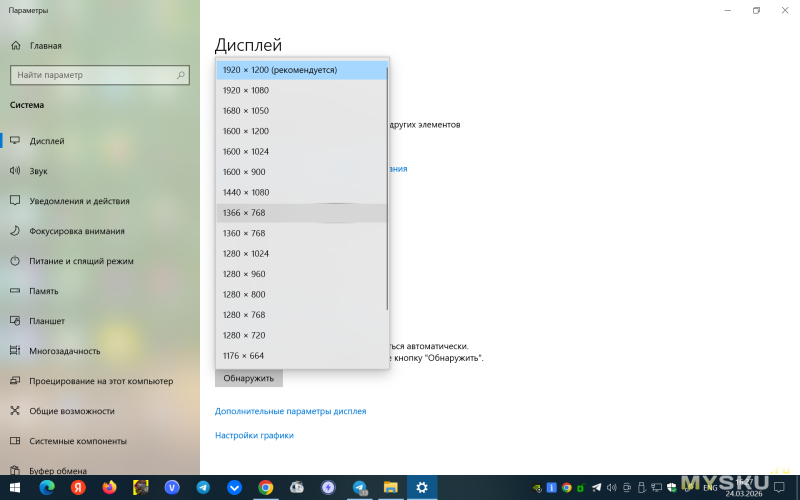Click the speaker icon beside Звук
Viewport: 800px width, 500px height.
point(15,171)
